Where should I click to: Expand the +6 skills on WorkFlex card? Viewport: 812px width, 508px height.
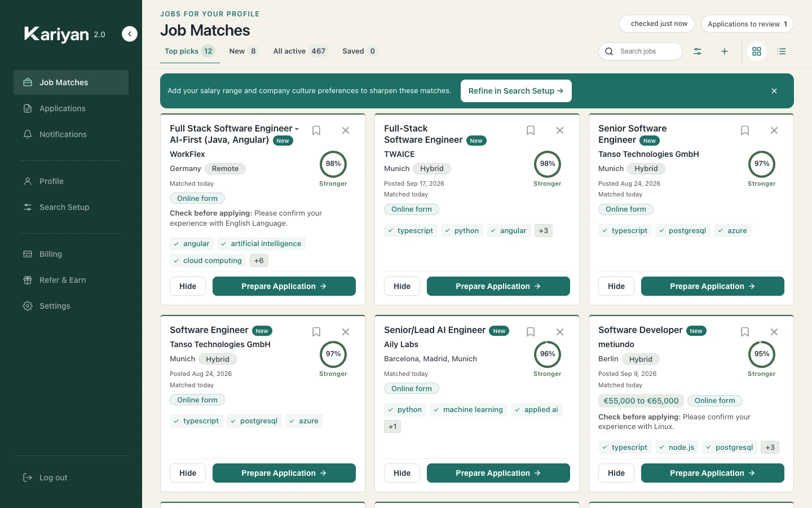pyautogui.click(x=259, y=261)
